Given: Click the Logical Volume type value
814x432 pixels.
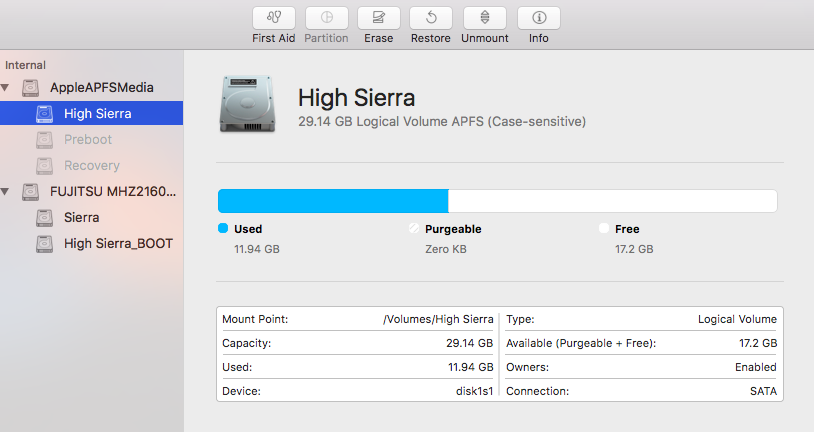Looking at the screenshot, I should pyautogui.click(x=737, y=319).
